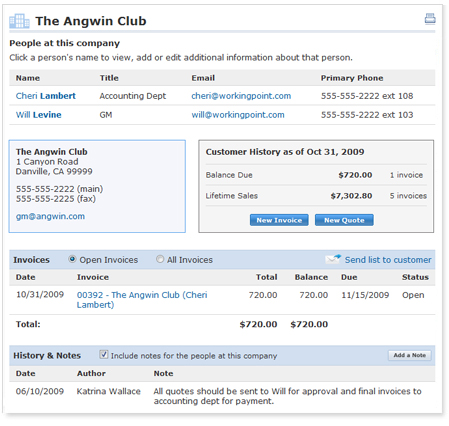Click the 5 invoices count

tap(408, 196)
